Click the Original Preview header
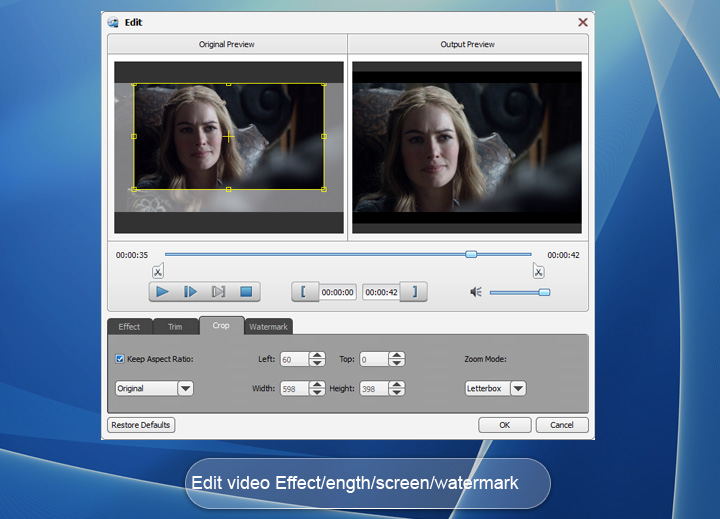Screen dimensions: 720x519 [227, 44]
